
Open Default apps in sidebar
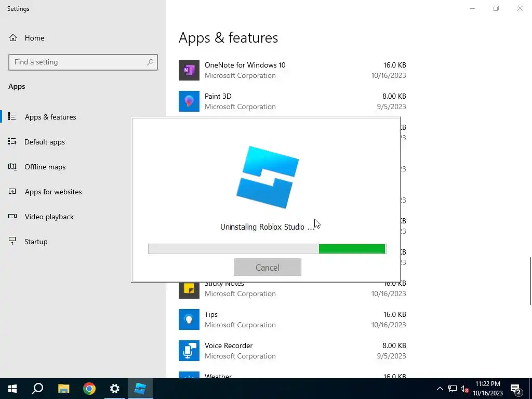pyautogui.click(x=45, y=142)
